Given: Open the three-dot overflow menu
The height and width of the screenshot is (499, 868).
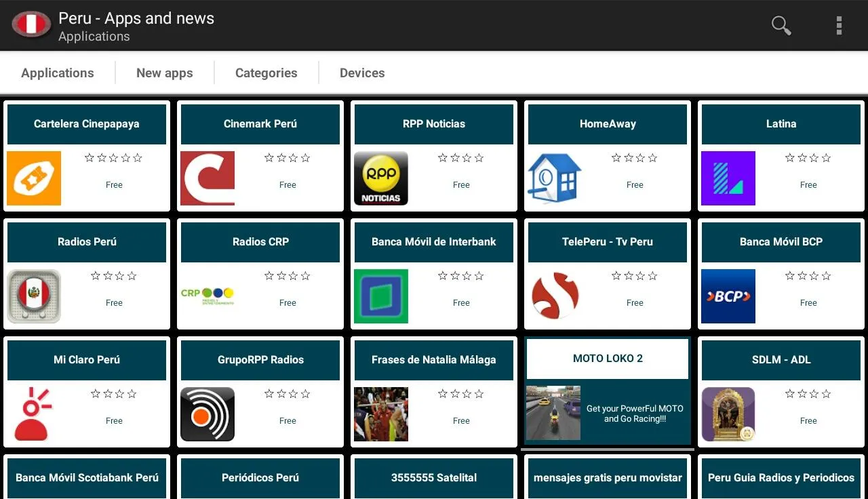Looking at the screenshot, I should pyautogui.click(x=839, y=26).
